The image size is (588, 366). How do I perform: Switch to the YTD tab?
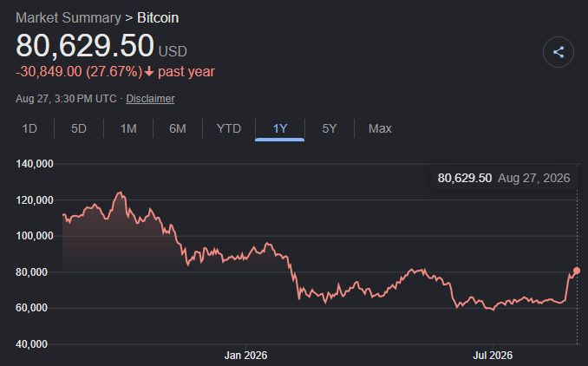(x=229, y=128)
